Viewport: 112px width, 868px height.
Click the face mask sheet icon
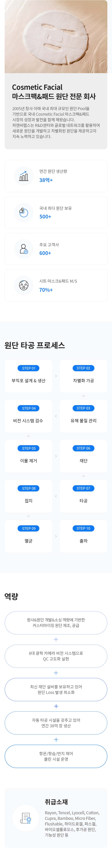(24, 285)
